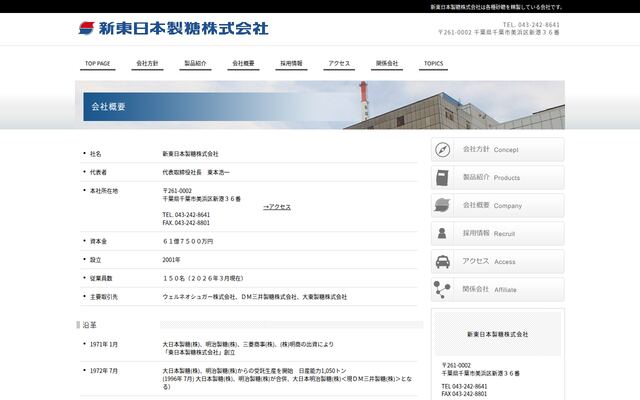Click the 主要取引先 row label
The width and height of the screenshot is (640, 400).
104,297
